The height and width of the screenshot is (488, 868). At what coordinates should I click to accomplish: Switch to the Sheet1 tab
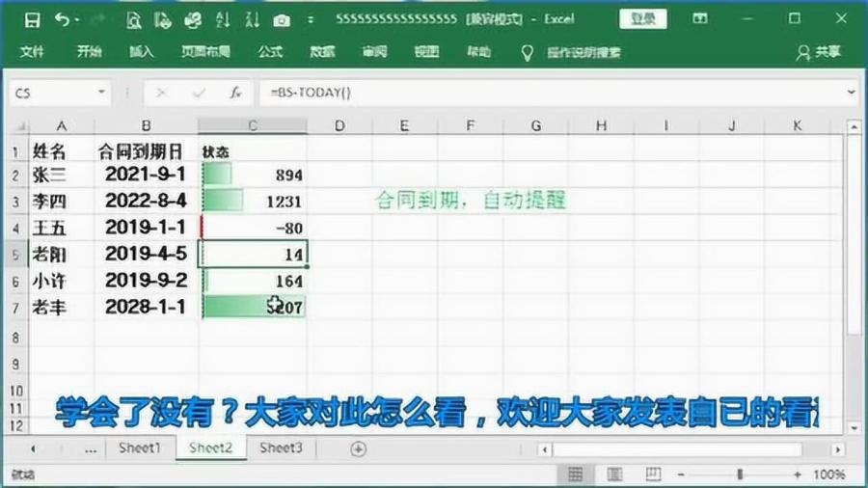pyautogui.click(x=140, y=447)
